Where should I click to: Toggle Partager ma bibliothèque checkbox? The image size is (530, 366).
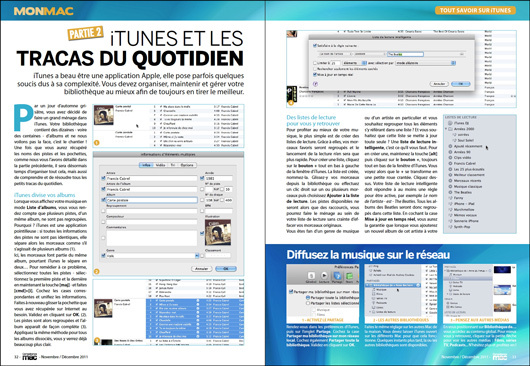[x=291, y=291]
